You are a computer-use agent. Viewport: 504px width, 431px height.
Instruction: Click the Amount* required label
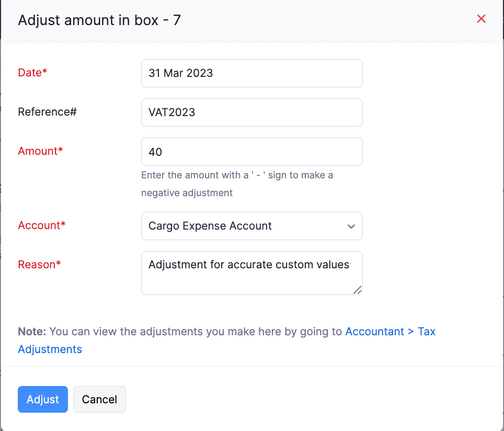tap(40, 151)
